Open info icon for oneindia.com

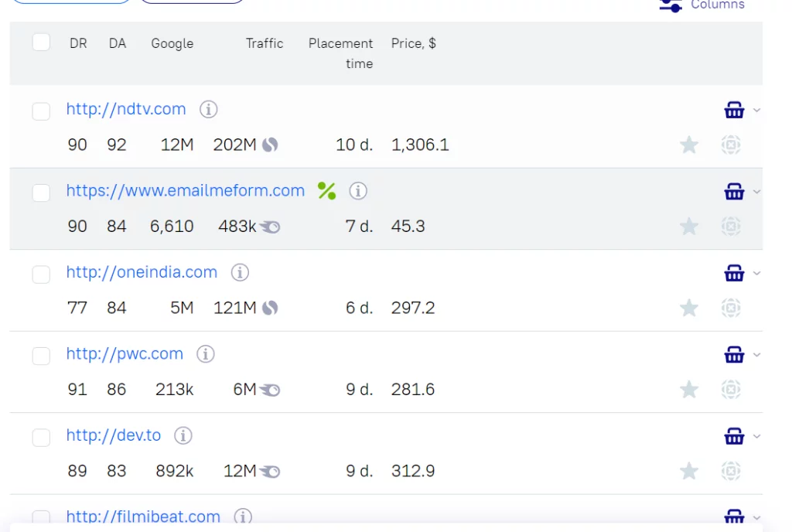[x=240, y=272]
